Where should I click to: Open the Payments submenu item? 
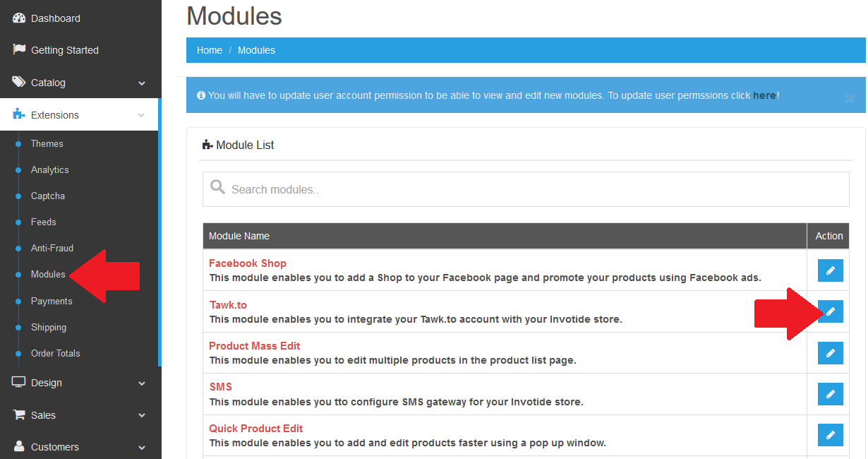point(52,301)
